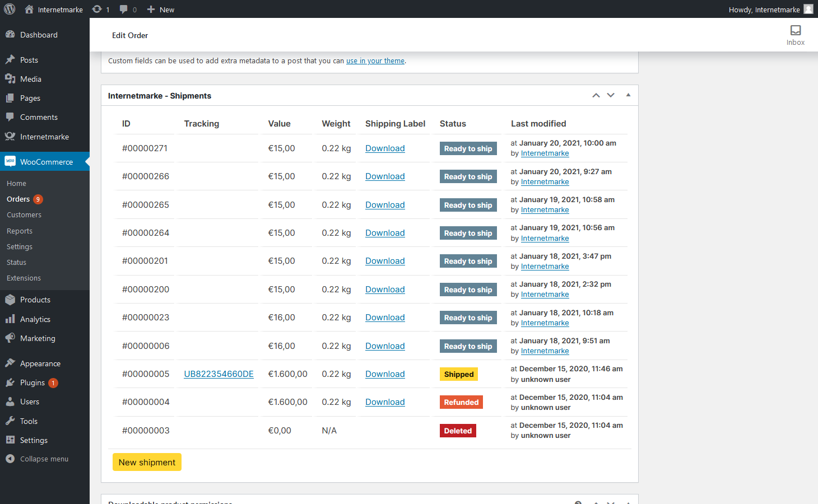Open Status in WooCommerce submenu
Viewport: 818px width, 504px height.
tap(16, 263)
